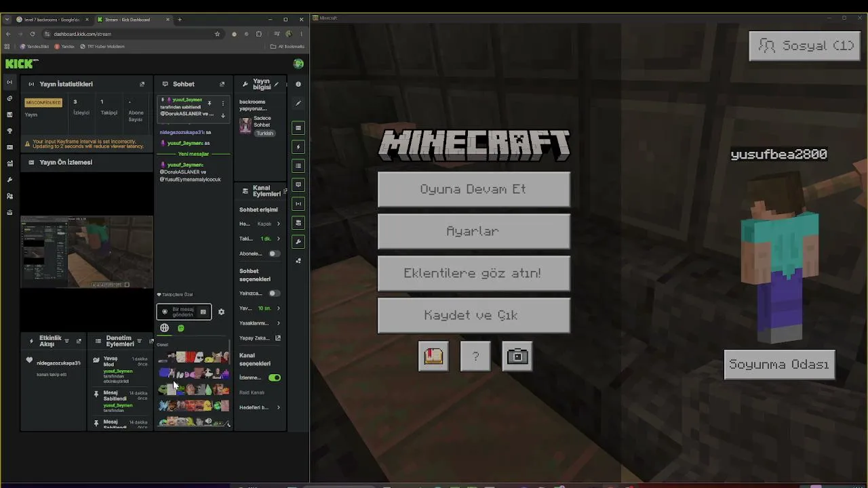Open the Chrome apps grid in bookmarks bar
The image size is (868, 488).
7,47
